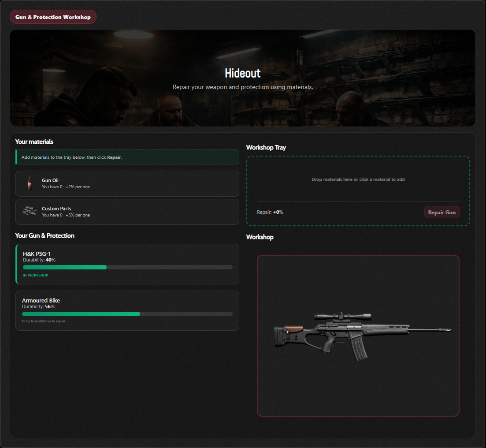
Task: Add Gun Oil material to the tray
Action: pos(127,184)
